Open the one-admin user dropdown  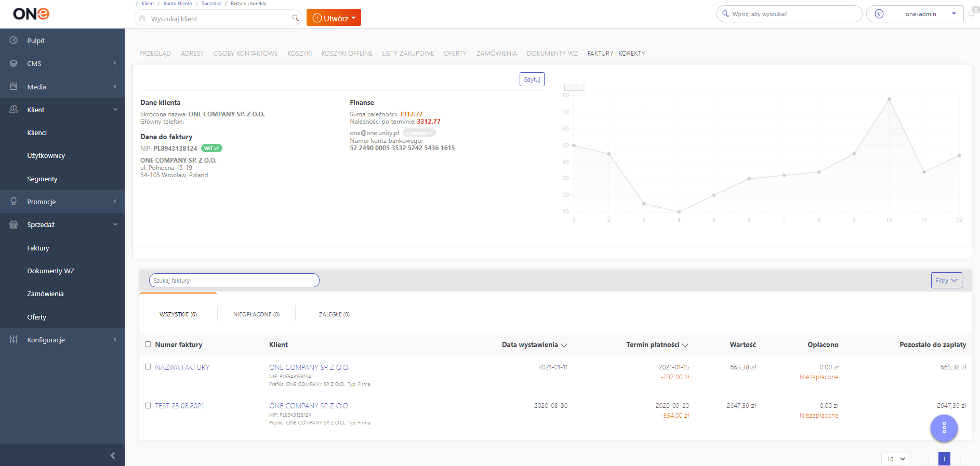click(915, 14)
